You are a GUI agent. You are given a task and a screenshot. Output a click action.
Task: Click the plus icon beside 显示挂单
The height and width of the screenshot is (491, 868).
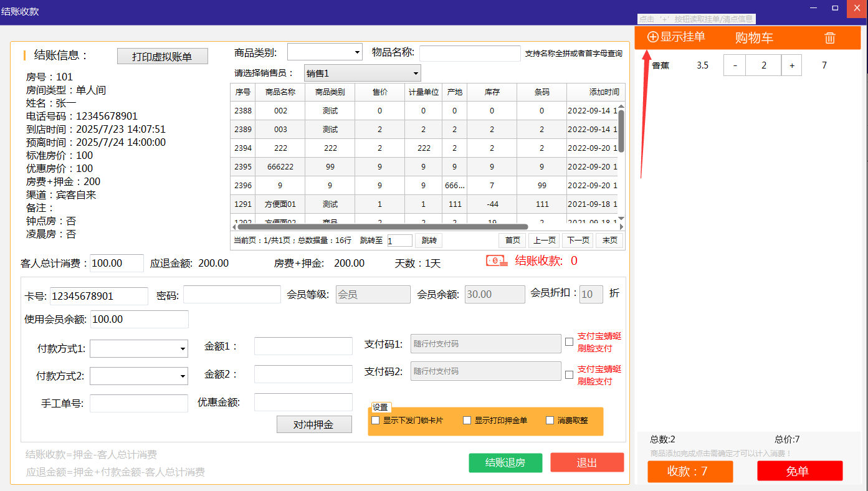[x=653, y=37]
